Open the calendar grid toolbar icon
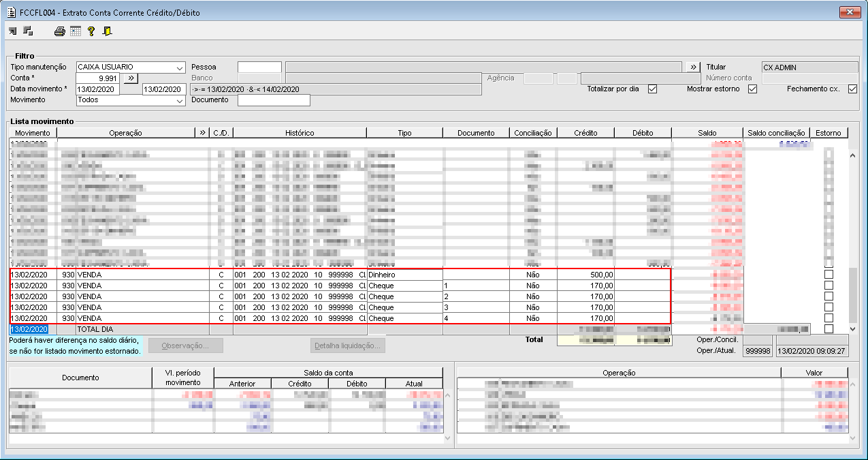The width and height of the screenshot is (868, 460). (x=76, y=31)
